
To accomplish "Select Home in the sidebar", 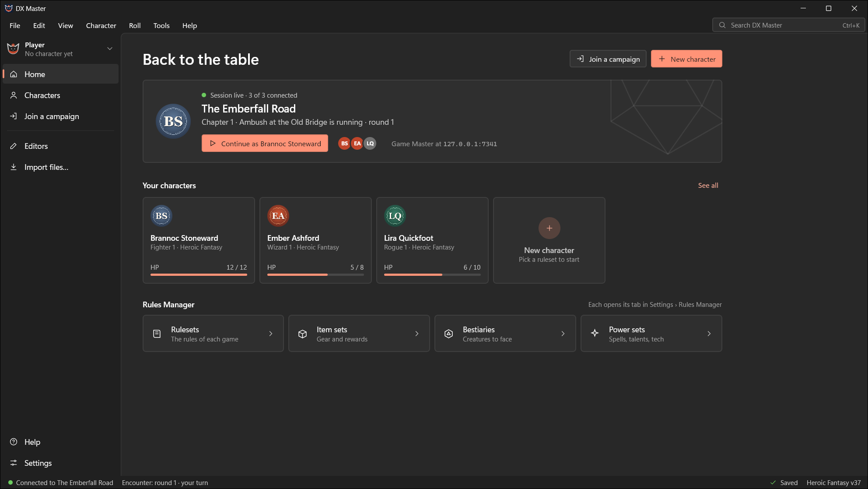I will 60,74.
